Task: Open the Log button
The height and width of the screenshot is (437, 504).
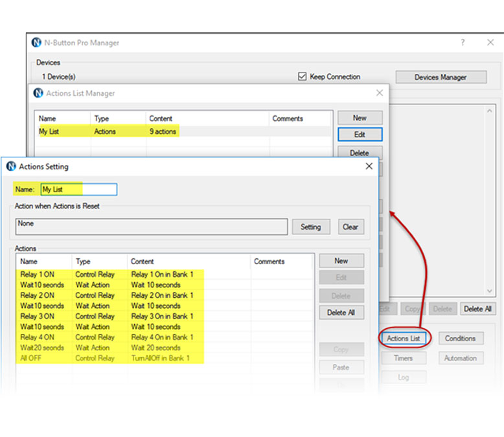Action: click(404, 377)
